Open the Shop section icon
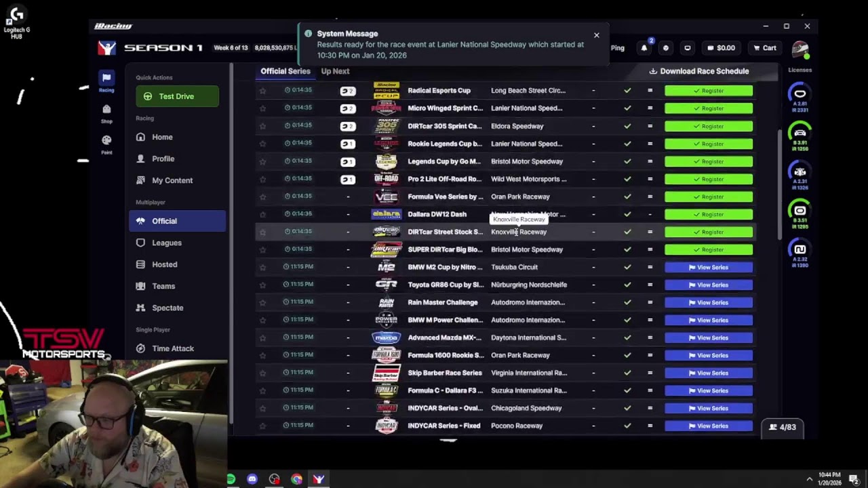The width and height of the screenshot is (868, 488). coord(106,113)
